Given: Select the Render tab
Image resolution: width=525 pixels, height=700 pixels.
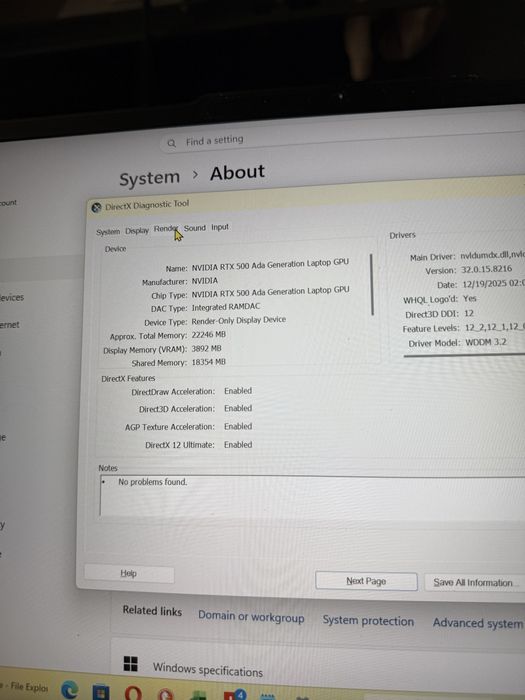Looking at the screenshot, I should click(x=166, y=229).
